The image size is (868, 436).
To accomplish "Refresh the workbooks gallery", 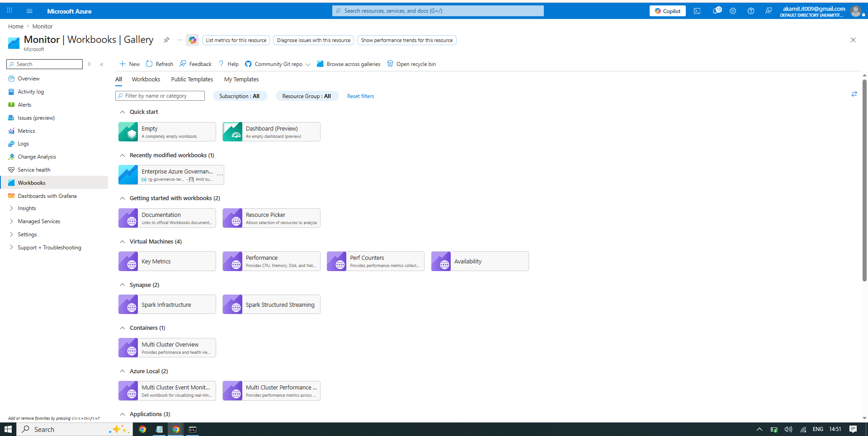I will 160,64.
